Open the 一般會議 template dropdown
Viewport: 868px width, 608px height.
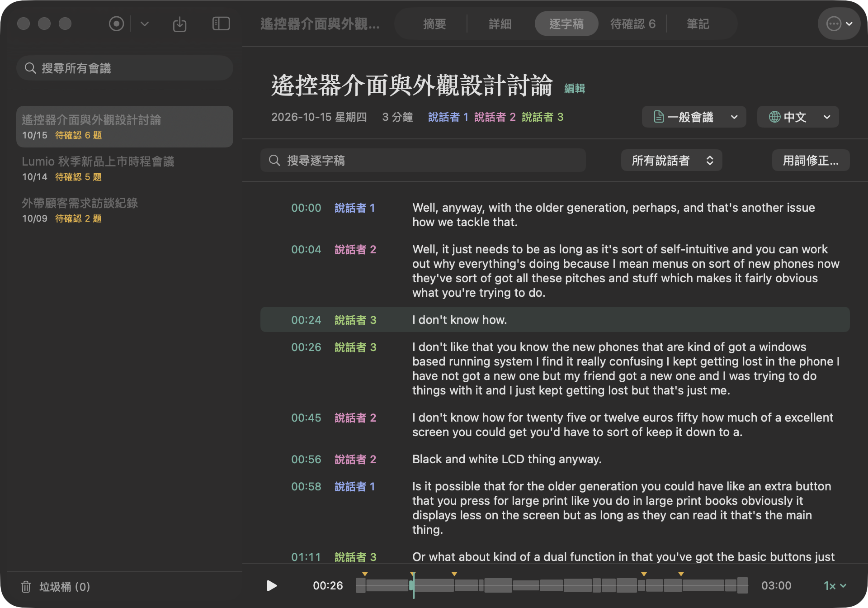pos(694,117)
